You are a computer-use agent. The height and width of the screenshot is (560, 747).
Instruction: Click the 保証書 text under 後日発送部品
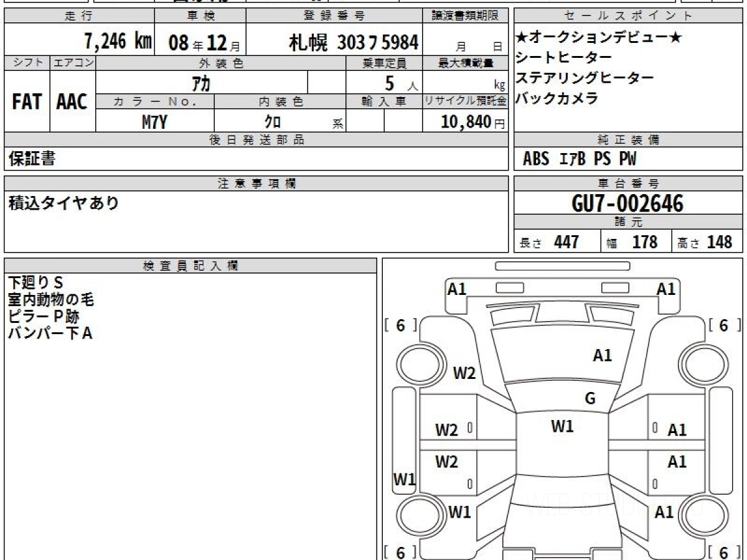click(32, 159)
